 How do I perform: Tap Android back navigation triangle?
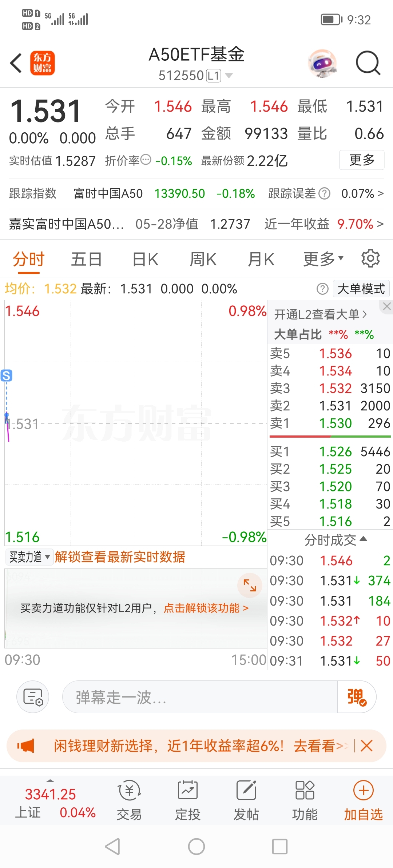(x=112, y=847)
